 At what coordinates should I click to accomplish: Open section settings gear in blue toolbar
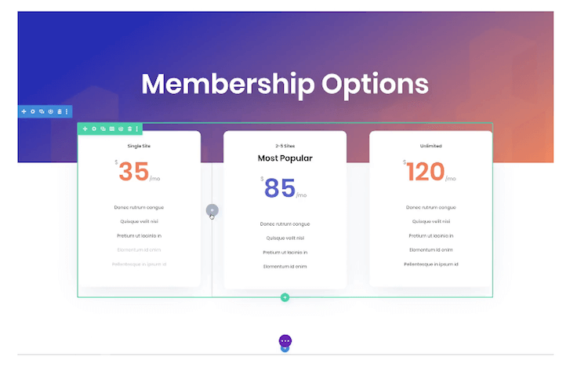click(x=33, y=111)
